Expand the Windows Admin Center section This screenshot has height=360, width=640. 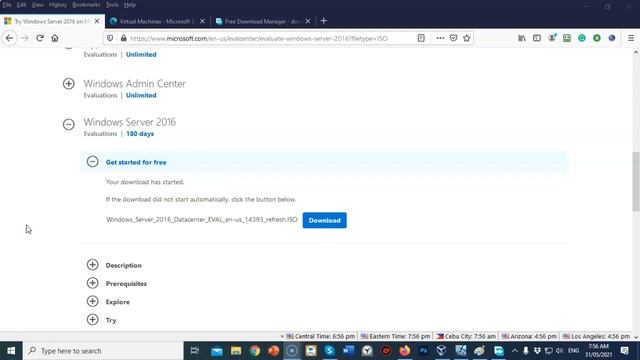[x=69, y=84]
